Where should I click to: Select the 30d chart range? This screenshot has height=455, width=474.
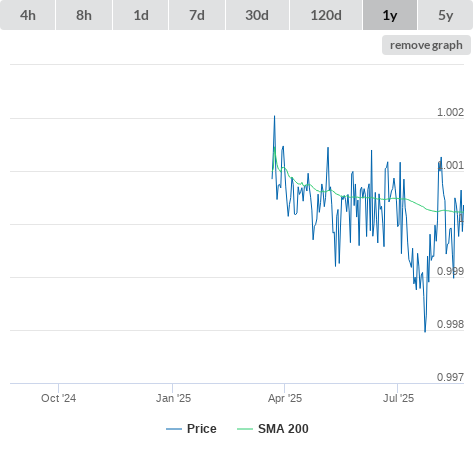257,15
